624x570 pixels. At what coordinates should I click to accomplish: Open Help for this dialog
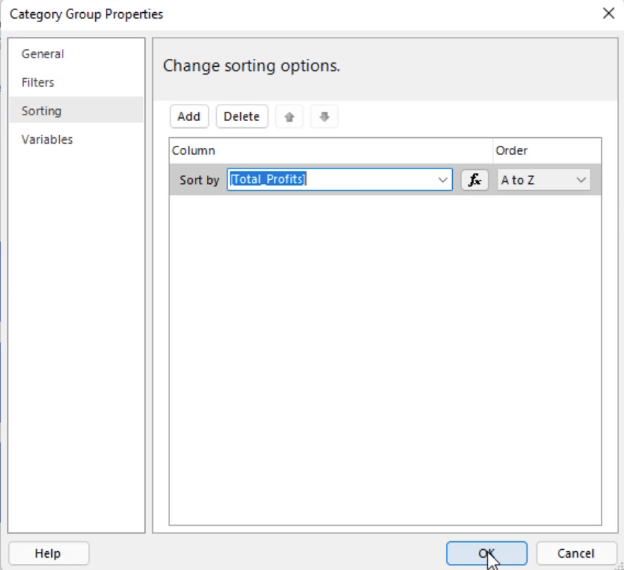48,553
